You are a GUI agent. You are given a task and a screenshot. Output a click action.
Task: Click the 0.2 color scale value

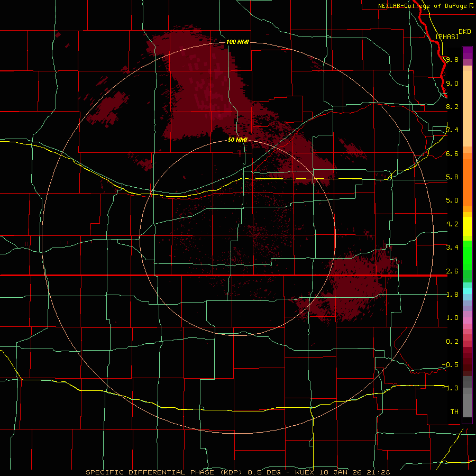452,342
